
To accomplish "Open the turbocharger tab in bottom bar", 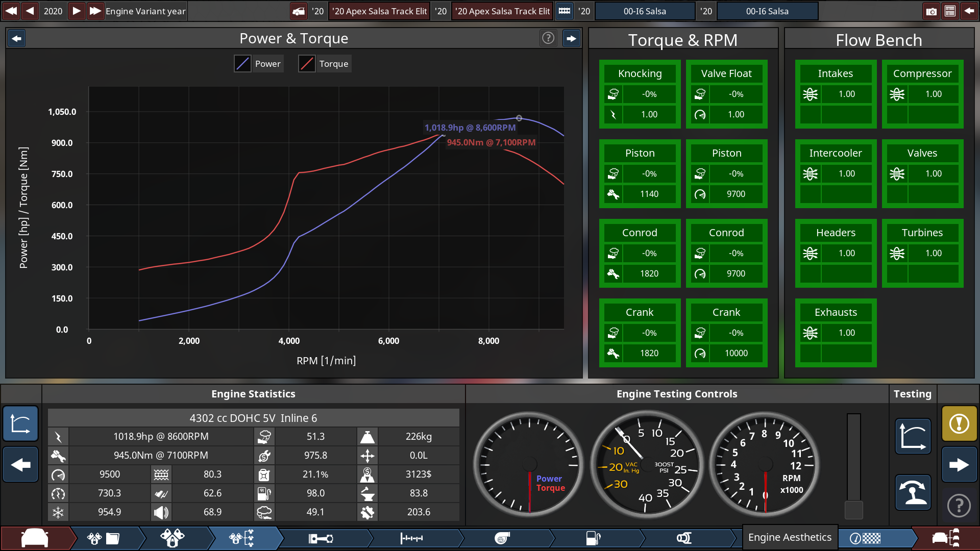I will [502, 538].
